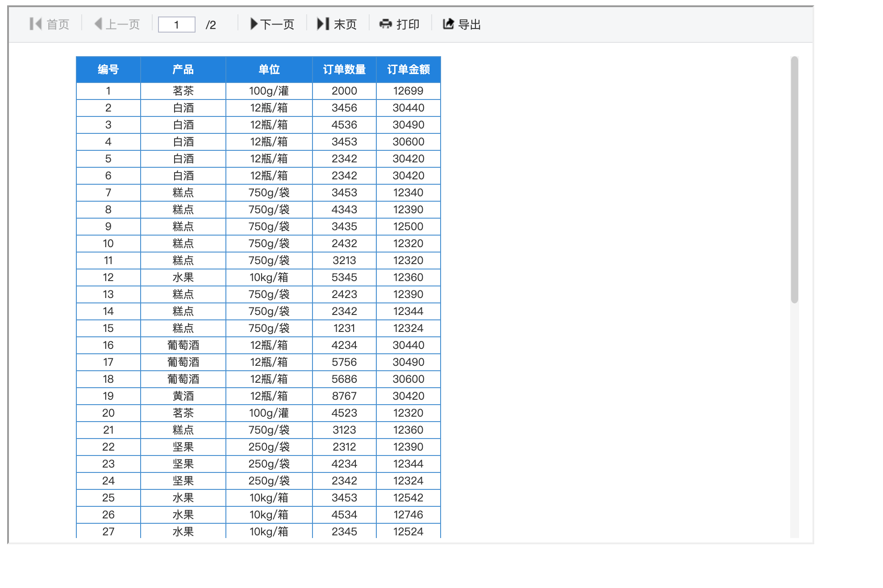Select quantity cell 5686
883x588 pixels.
[344, 379]
